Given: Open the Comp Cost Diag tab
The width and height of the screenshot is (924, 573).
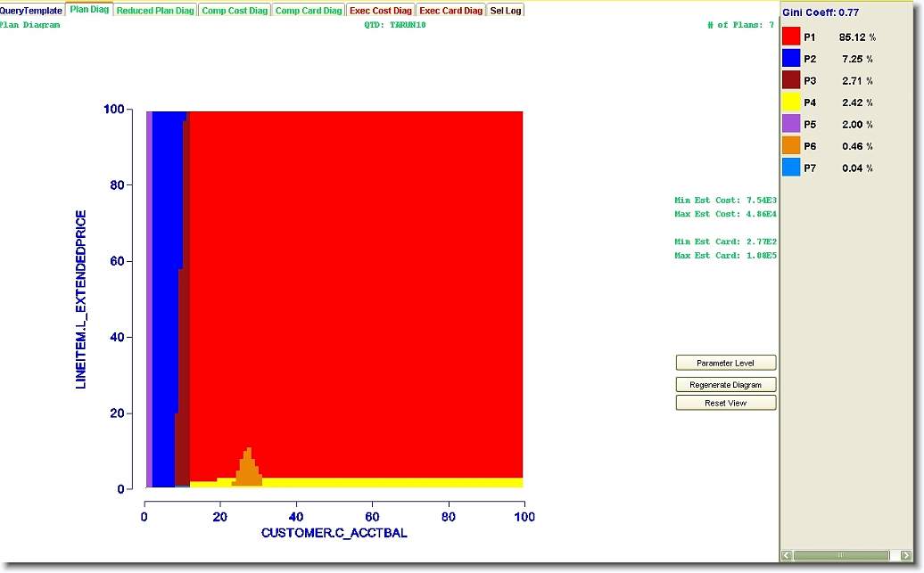Looking at the screenshot, I should click(235, 11).
